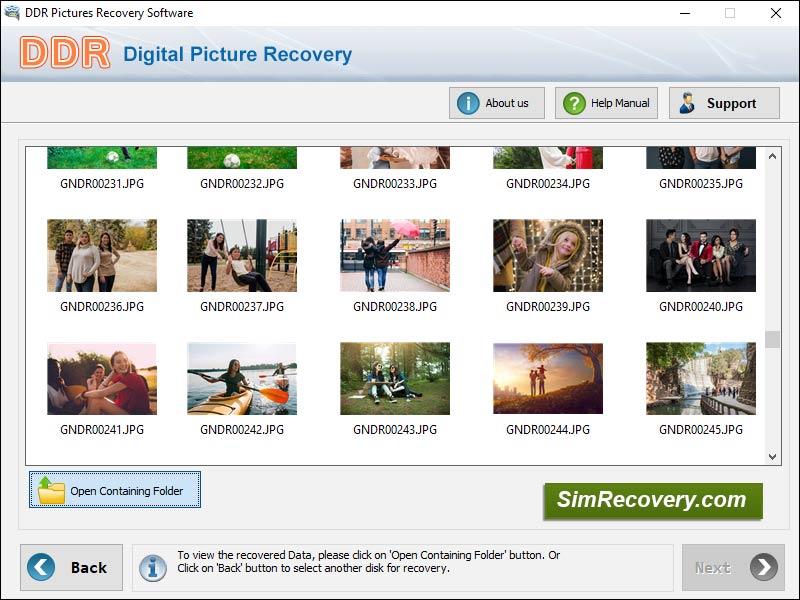The height and width of the screenshot is (600, 800).
Task: Go Back to select another disk
Action: click(x=71, y=567)
